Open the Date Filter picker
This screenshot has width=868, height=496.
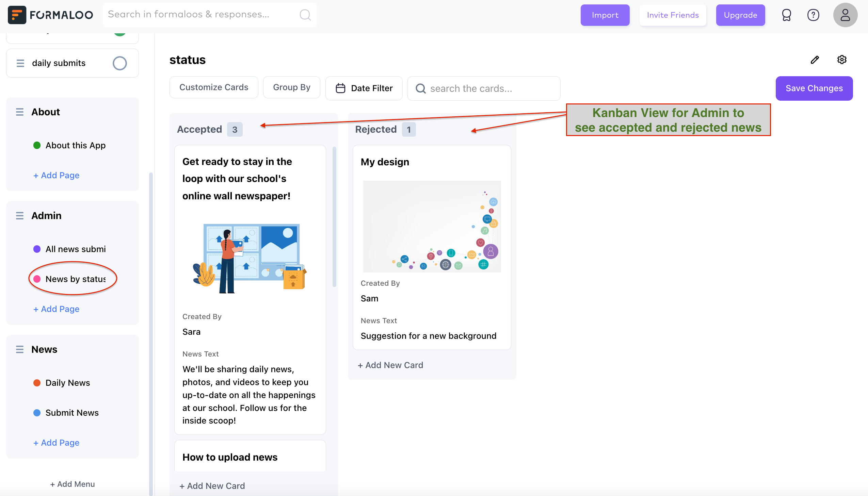point(364,88)
